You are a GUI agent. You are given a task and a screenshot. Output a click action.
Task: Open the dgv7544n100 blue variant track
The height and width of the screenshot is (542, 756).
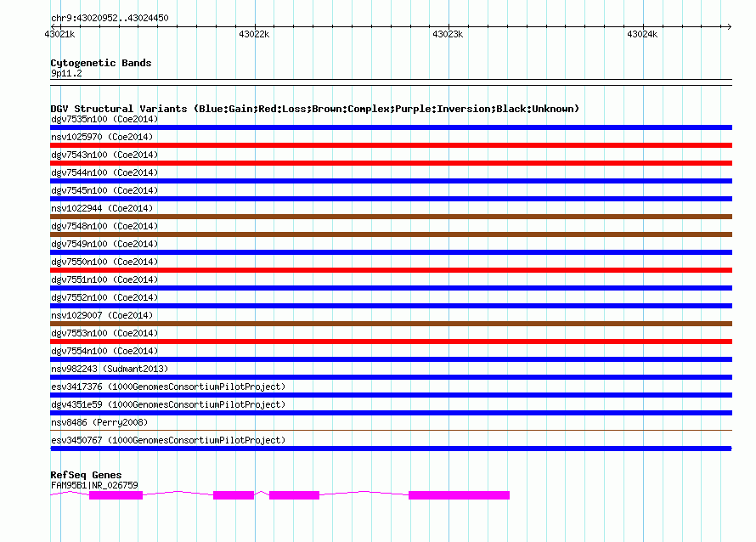pyautogui.click(x=391, y=181)
